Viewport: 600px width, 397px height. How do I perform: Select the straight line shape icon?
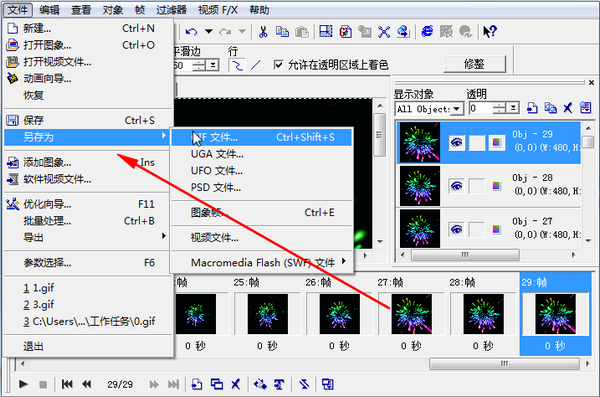(256, 65)
